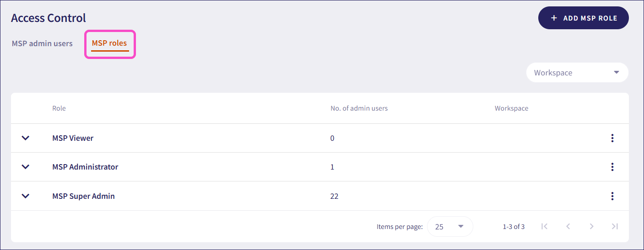The image size is (644, 250).
Task: Jump to the last page
Action: 615,226
